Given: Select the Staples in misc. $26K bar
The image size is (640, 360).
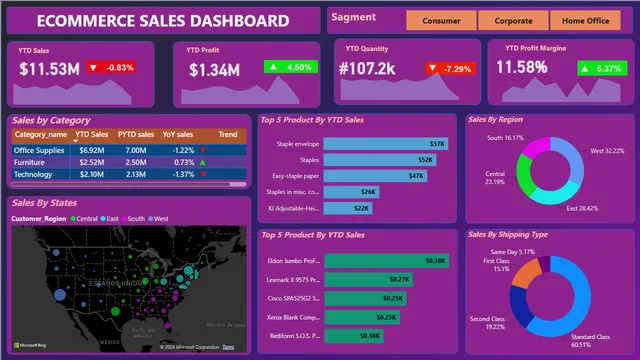Looking at the screenshot, I should click(351, 192).
